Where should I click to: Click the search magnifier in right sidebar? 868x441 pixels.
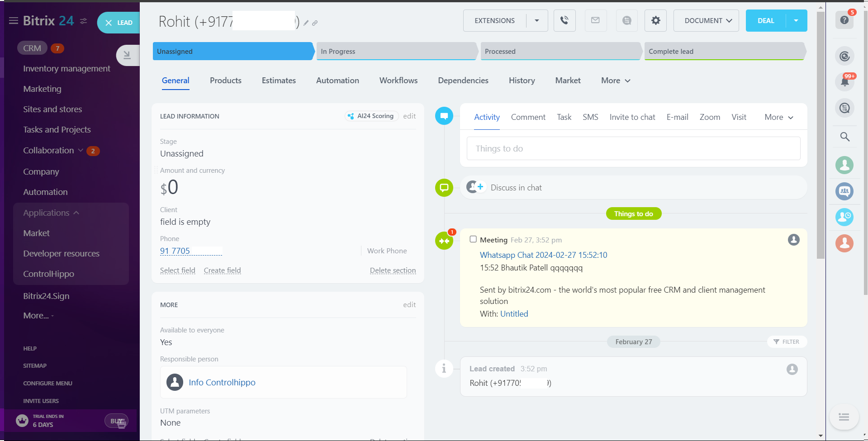coord(844,137)
